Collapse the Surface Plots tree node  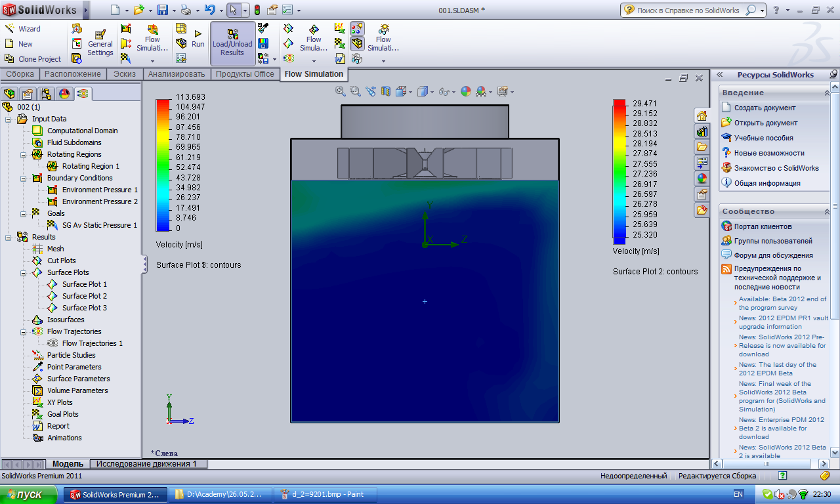24,272
